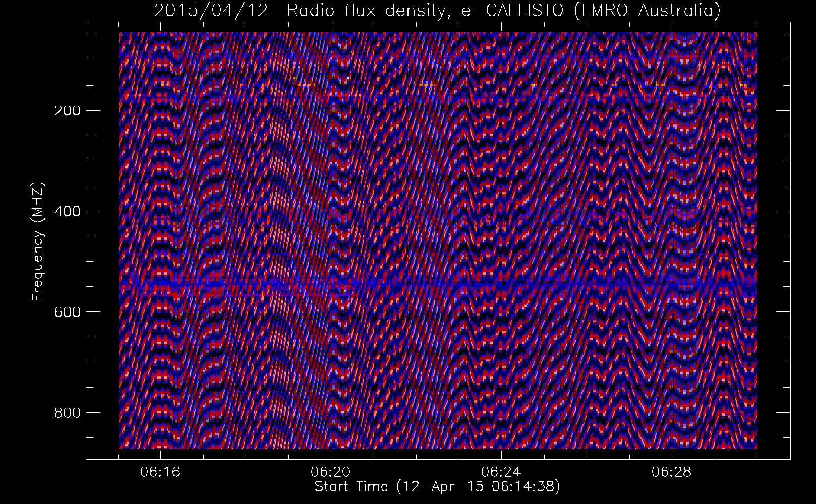Click the 06:20 time tick label
The width and height of the screenshot is (816, 504).
pos(331,472)
